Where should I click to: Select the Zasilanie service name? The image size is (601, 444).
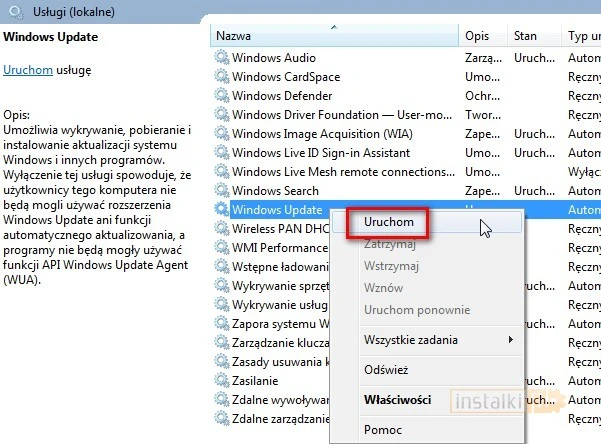coord(255,381)
